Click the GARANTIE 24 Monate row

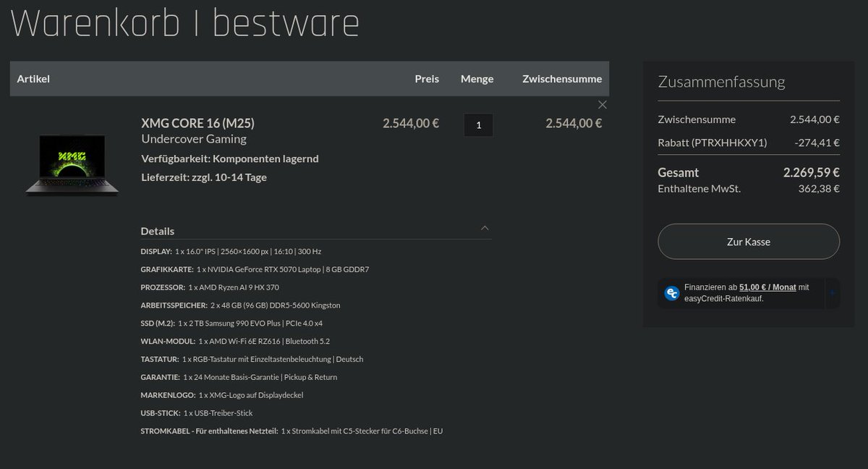(x=239, y=377)
